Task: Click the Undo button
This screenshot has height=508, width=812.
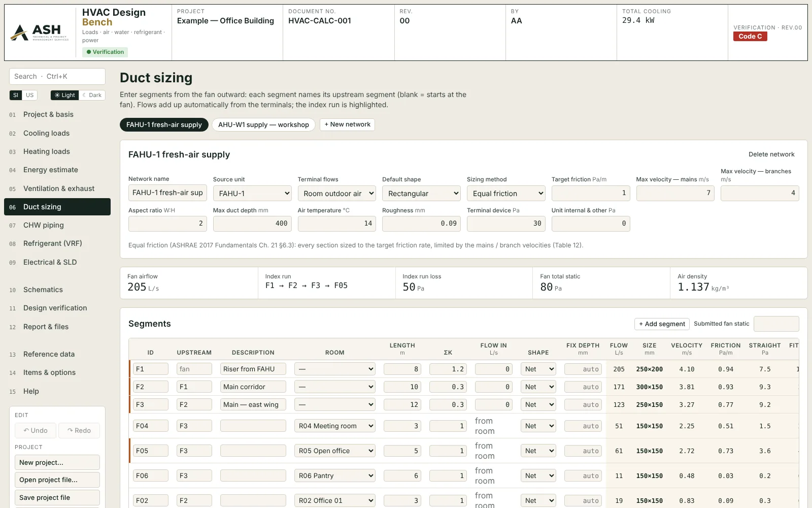Action: (x=36, y=430)
